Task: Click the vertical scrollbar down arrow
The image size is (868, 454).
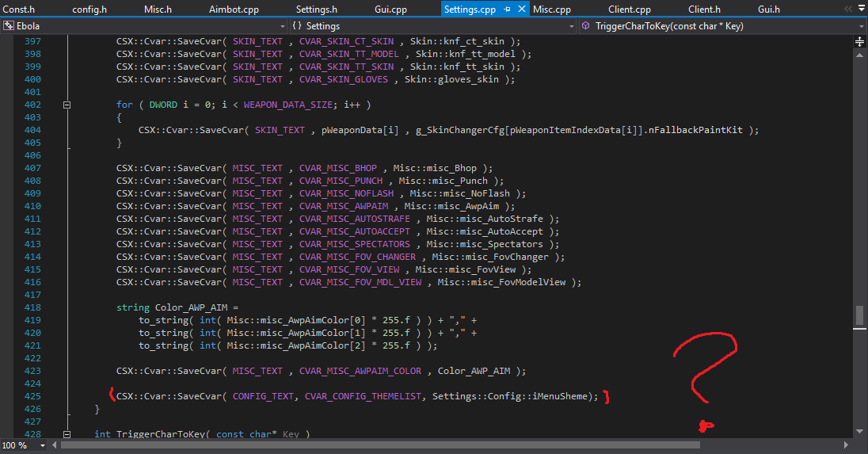Action: point(859,431)
